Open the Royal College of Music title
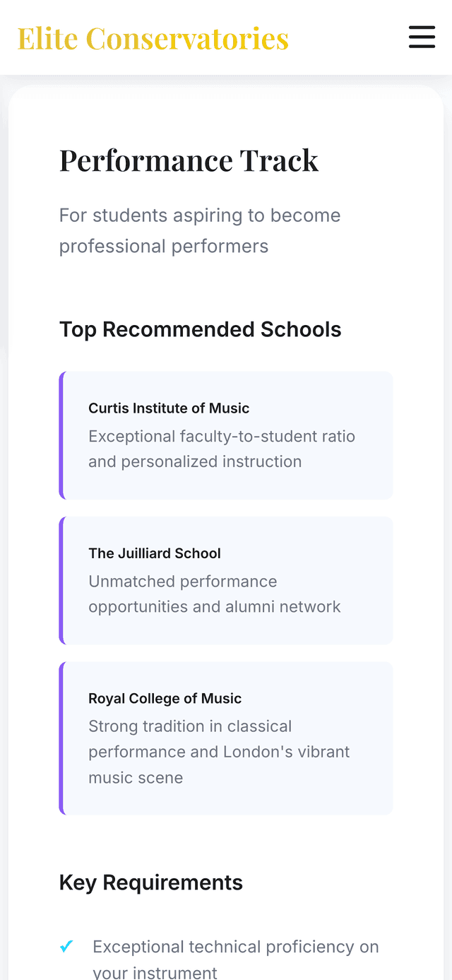452x980 pixels. [165, 699]
